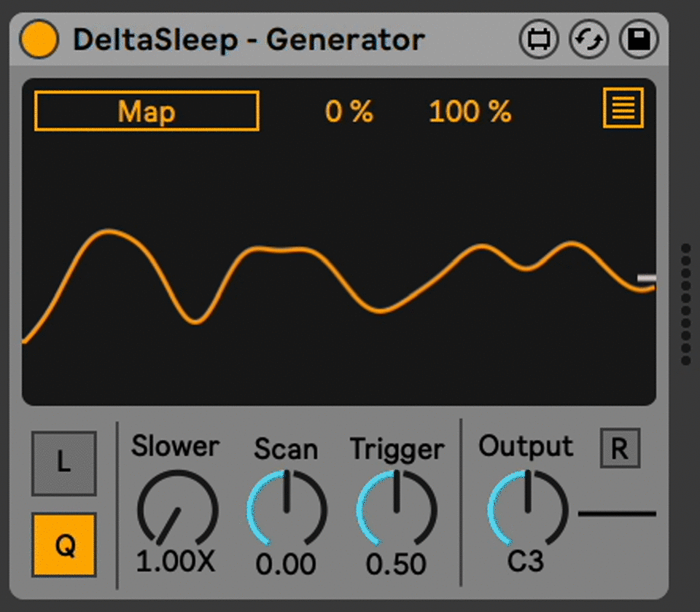Click the Trigger knob

[x=396, y=509]
